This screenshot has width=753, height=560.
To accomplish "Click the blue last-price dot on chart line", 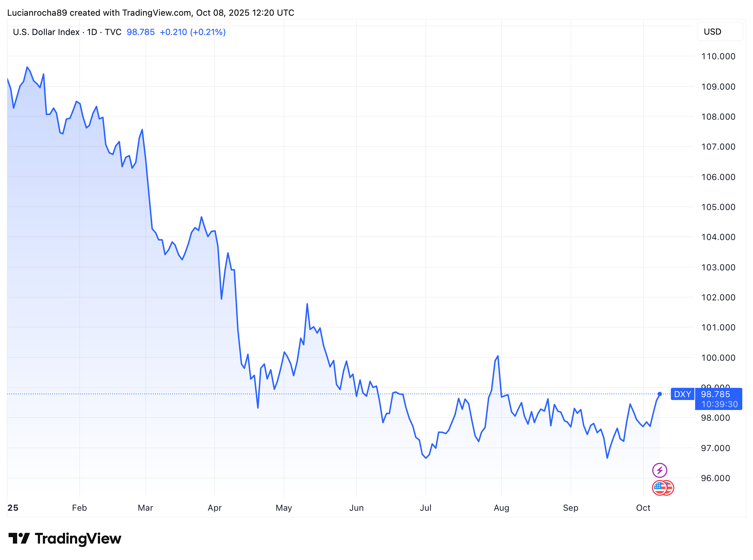I will [660, 394].
